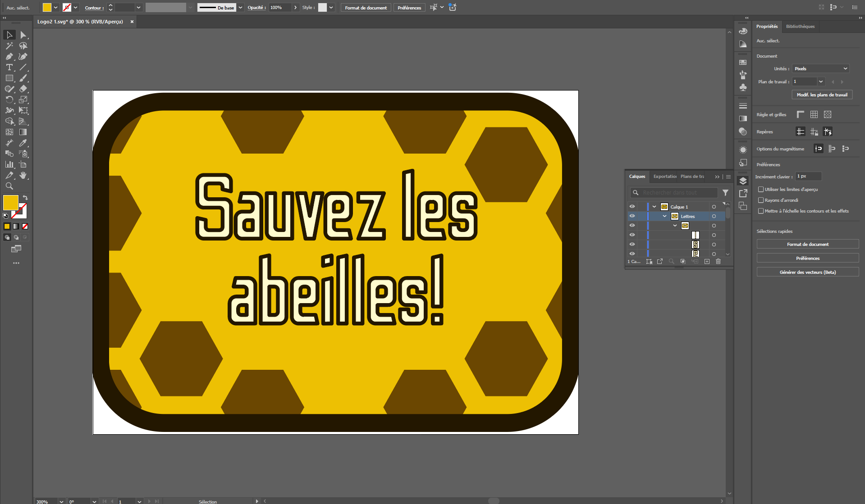Viewport: 865px width, 504px height.
Task: Collapse the Calque 1 layer group
Action: [x=654, y=206]
